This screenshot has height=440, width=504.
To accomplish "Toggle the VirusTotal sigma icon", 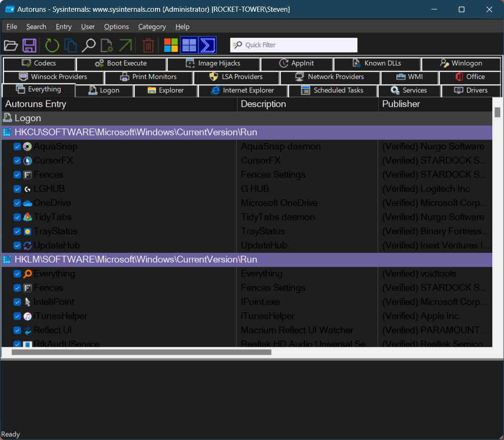I will click(x=208, y=45).
